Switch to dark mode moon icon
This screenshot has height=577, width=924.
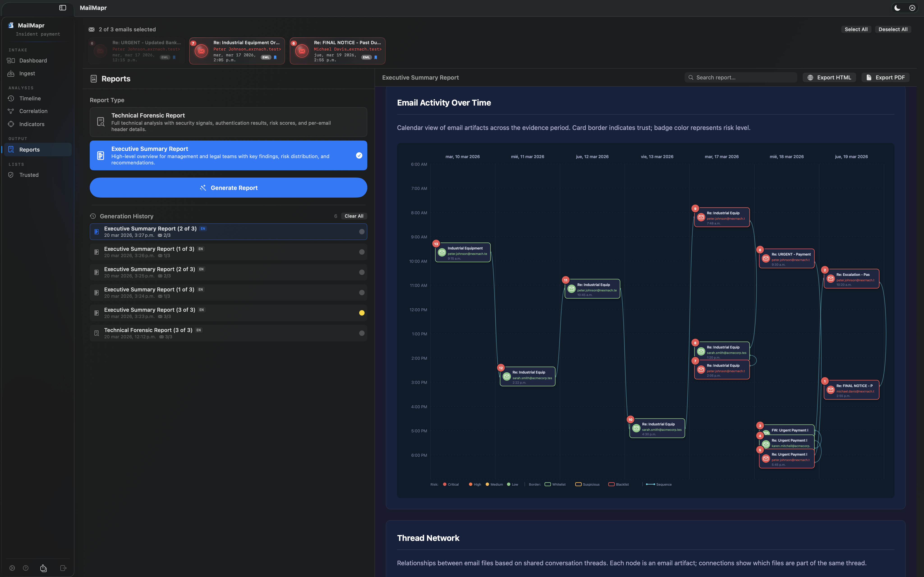tap(897, 8)
